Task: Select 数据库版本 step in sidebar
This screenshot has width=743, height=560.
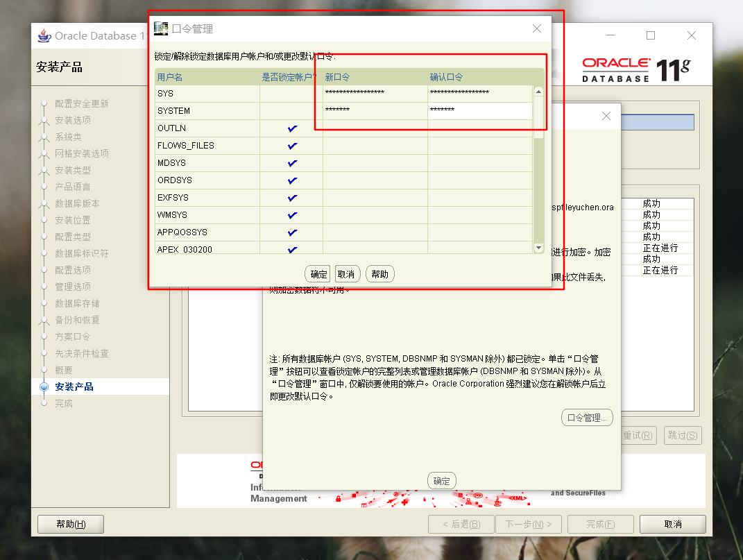Action: coord(77,203)
